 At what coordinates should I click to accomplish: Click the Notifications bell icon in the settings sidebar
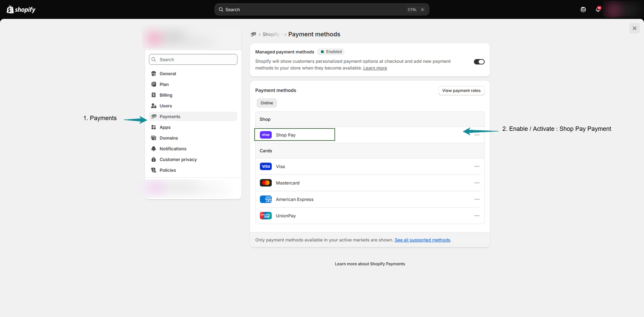[153, 149]
